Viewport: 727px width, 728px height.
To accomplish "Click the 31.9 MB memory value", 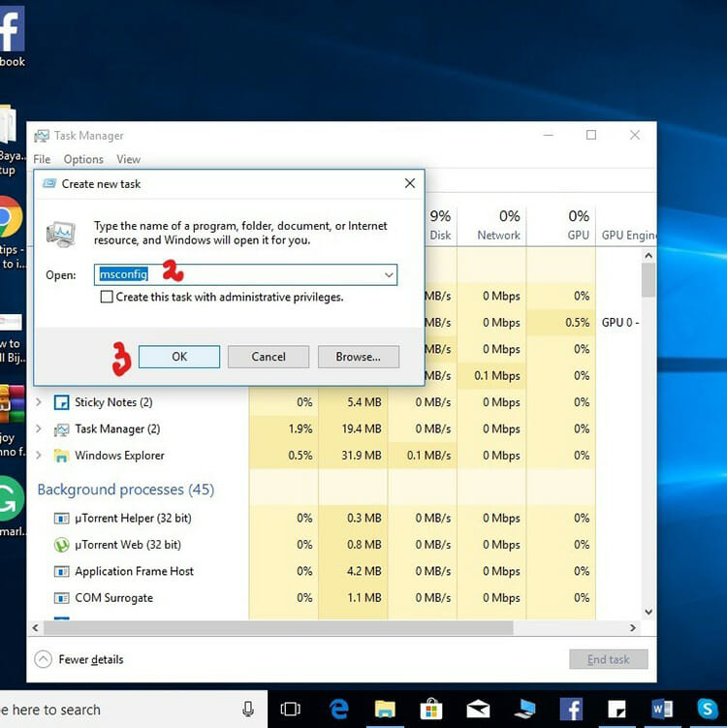I will [362, 456].
